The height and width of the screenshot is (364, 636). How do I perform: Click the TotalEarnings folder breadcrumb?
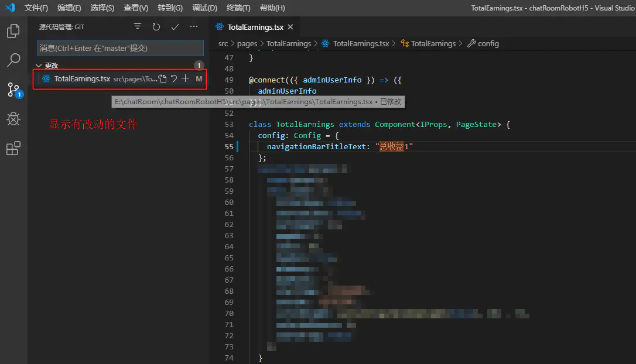[x=288, y=43]
